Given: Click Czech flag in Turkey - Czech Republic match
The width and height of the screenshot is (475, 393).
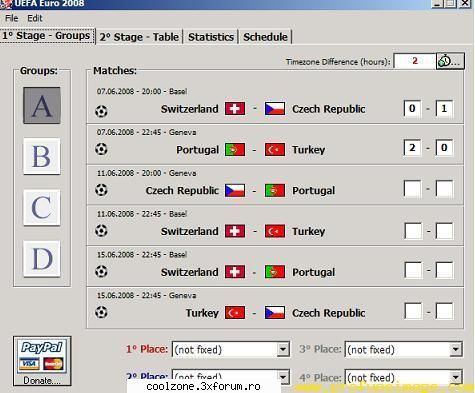Looking at the screenshot, I should point(275,313).
